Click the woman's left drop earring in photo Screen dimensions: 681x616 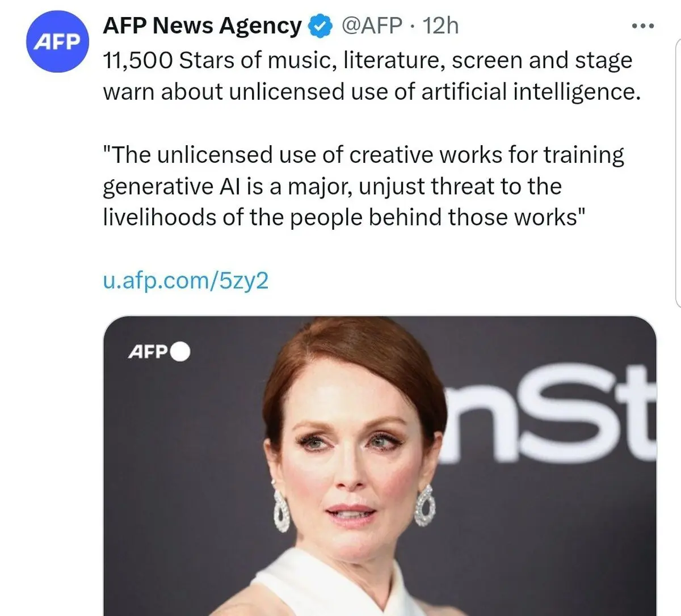click(426, 505)
